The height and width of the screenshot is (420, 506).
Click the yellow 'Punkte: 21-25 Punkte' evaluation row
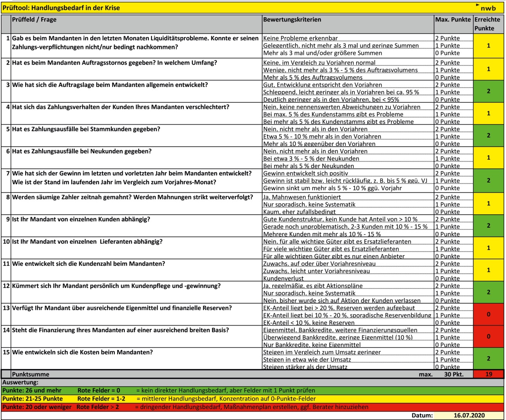point(253,399)
